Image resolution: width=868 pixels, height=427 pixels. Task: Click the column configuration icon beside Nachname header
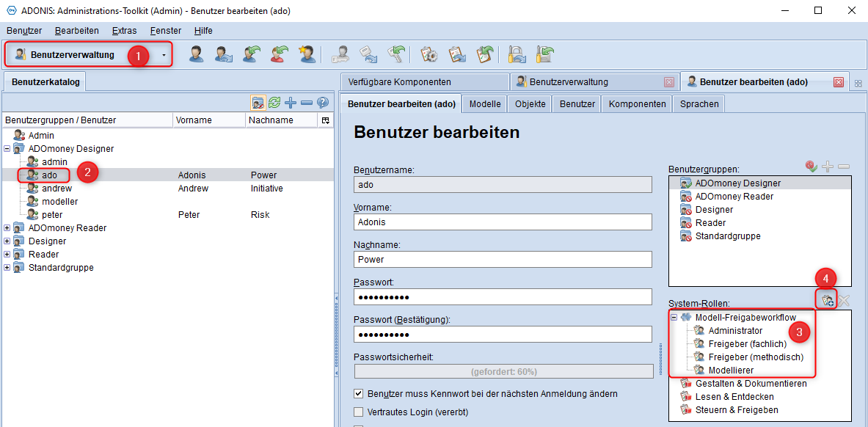325,120
